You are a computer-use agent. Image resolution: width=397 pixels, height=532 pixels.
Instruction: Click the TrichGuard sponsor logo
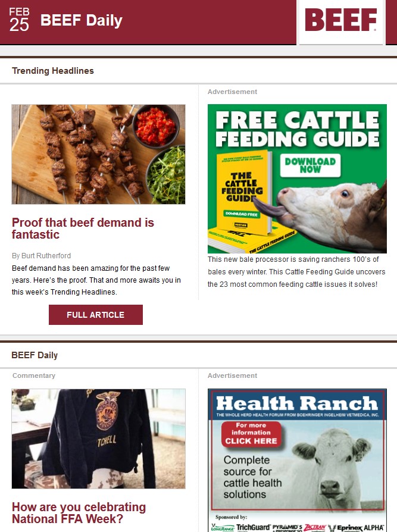pyautogui.click(x=253, y=527)
